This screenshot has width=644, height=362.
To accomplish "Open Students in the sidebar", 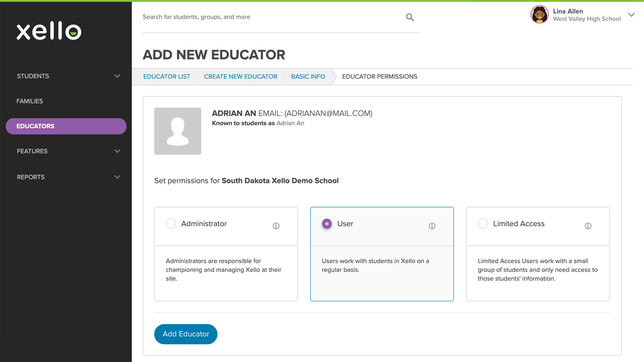I will tap(33, 76).
